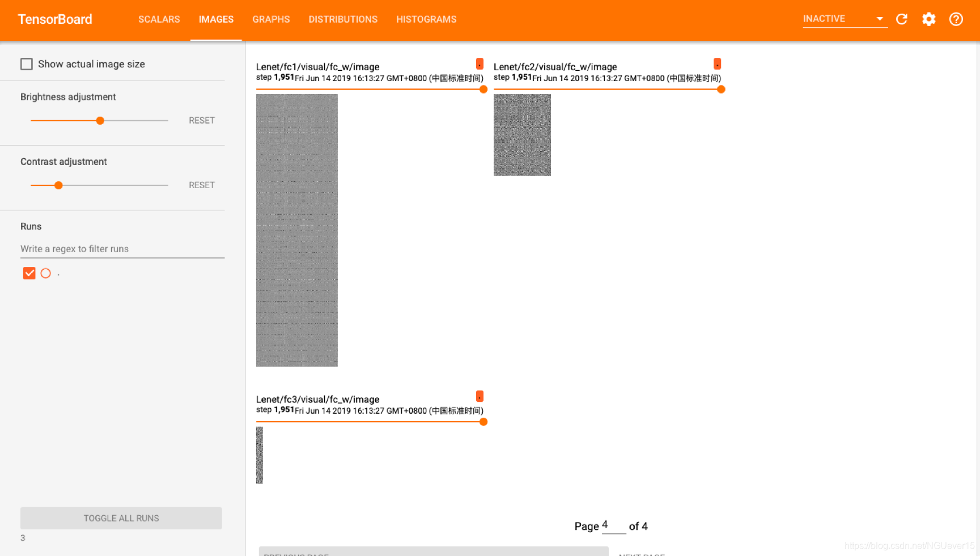980x556 pixels.
Task: Click the TOGGLE ALL RUNS button
Action: tap(121, 518)
